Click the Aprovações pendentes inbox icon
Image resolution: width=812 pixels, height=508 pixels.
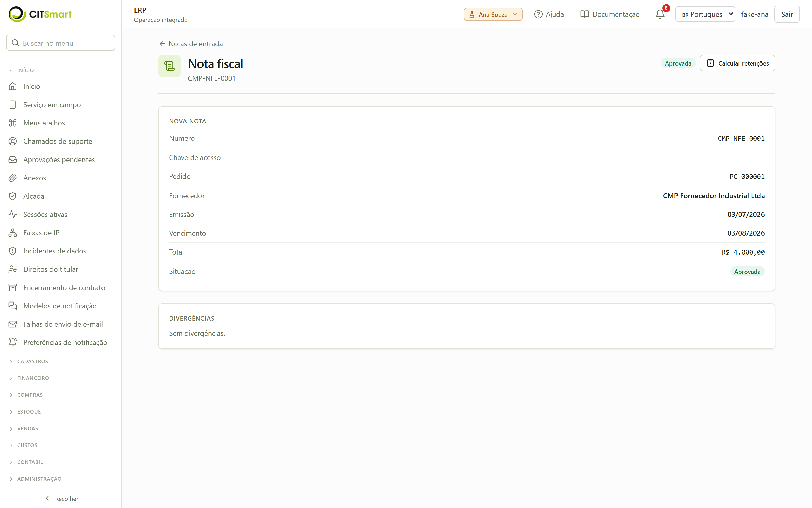13,160
